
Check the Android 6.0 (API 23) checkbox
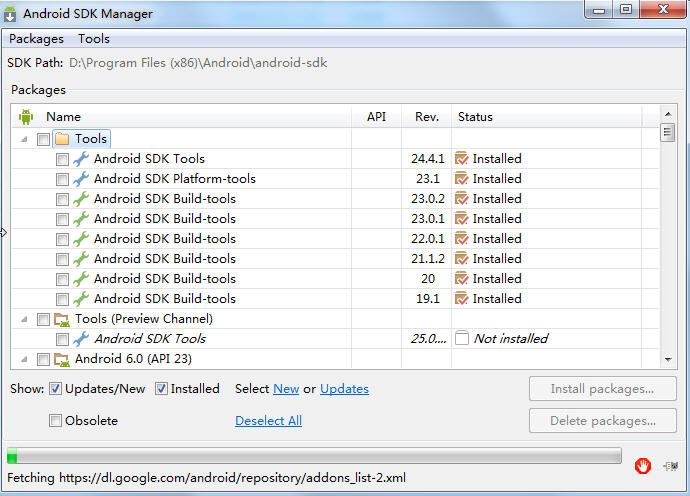pos(43,360)
